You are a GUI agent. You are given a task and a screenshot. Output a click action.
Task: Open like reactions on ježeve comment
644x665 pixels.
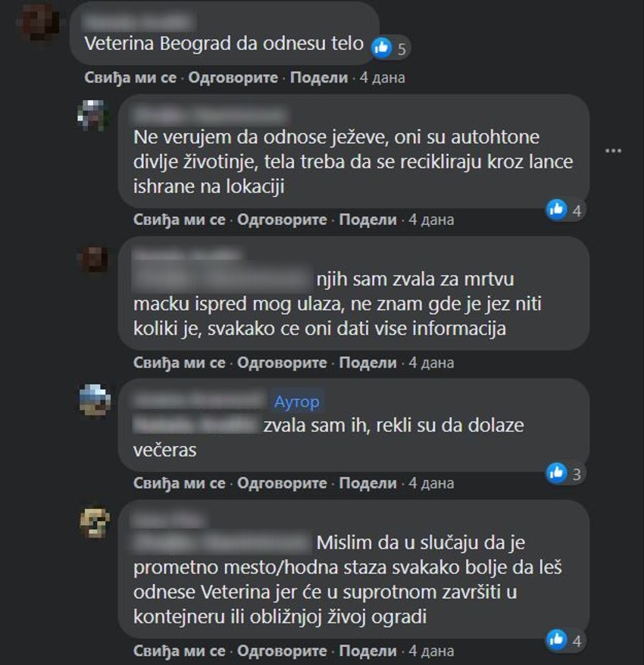(565, 210)
